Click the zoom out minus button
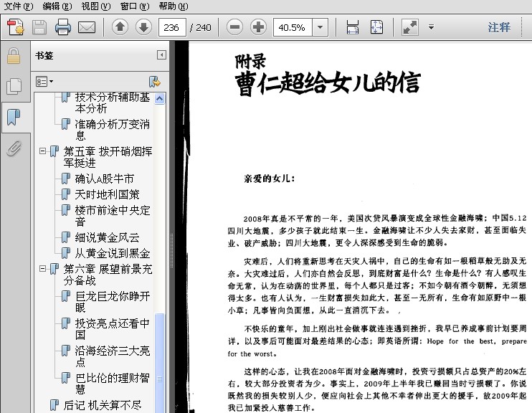This screenshot has height=413, width=532. pos(234,27)
